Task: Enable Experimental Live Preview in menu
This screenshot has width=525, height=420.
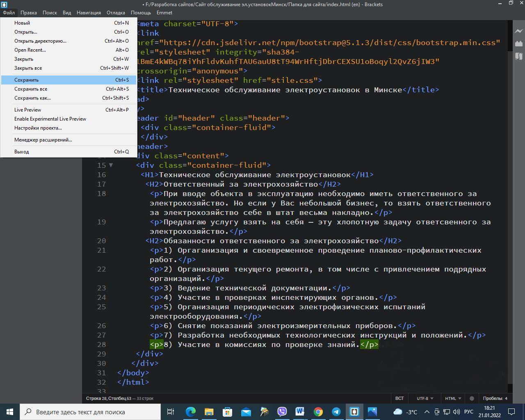Action: (50, 119)
